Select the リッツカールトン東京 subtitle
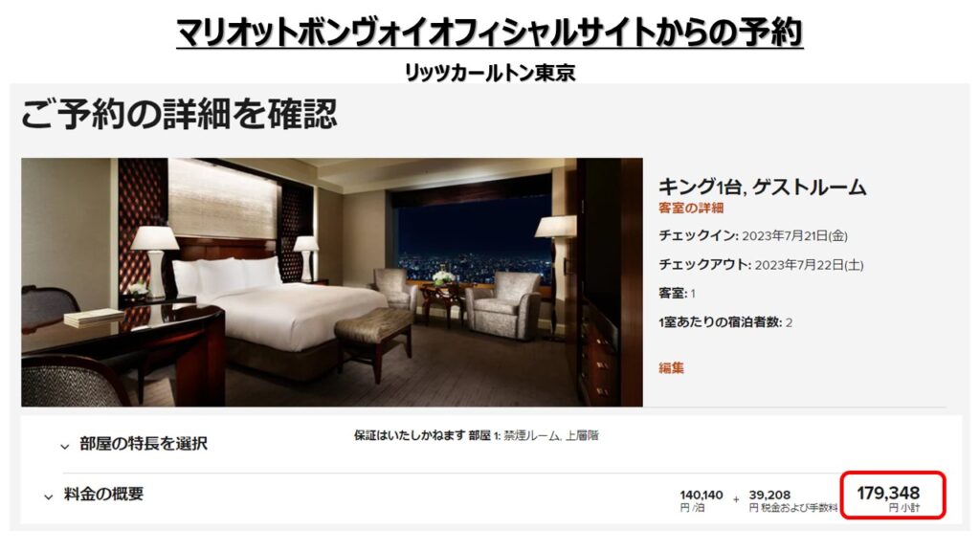Viewport: 980px width, 551px height. 489,73
